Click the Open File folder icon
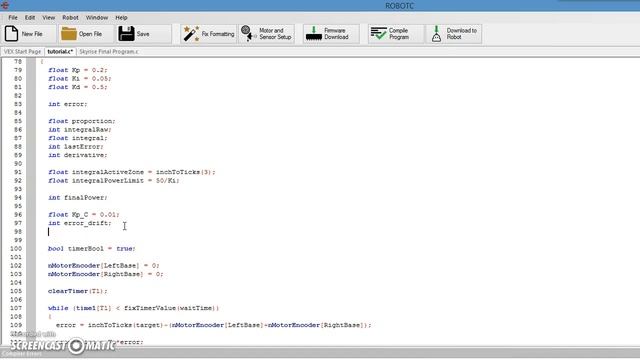The height and width of the screenshot is (360, 640). (69, 33)
